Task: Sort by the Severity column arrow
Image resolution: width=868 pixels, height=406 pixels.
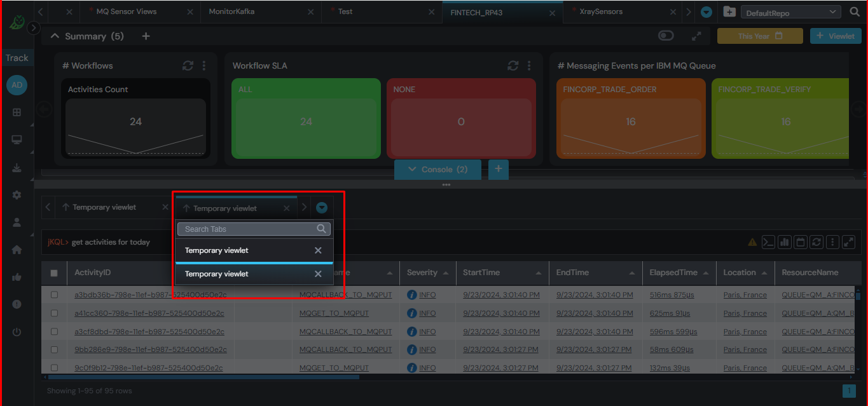Action: click(x=446, y=273)
